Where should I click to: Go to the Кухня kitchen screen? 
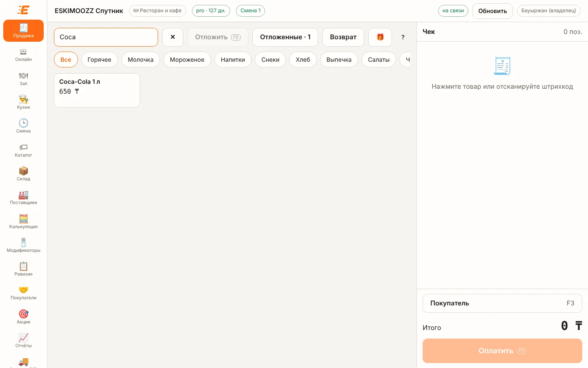point(23,103)
